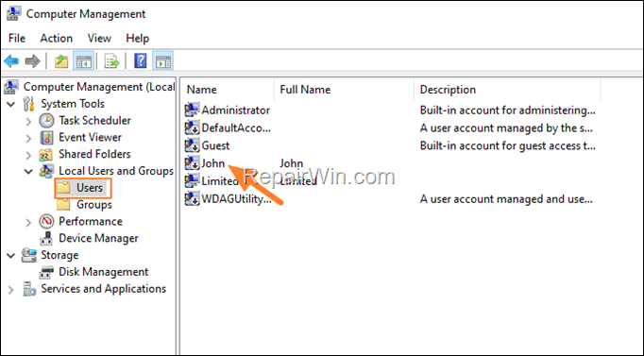The image size is (644, 356).
Task: Click the Export List toolbar icon
Action: coord(111,61)
